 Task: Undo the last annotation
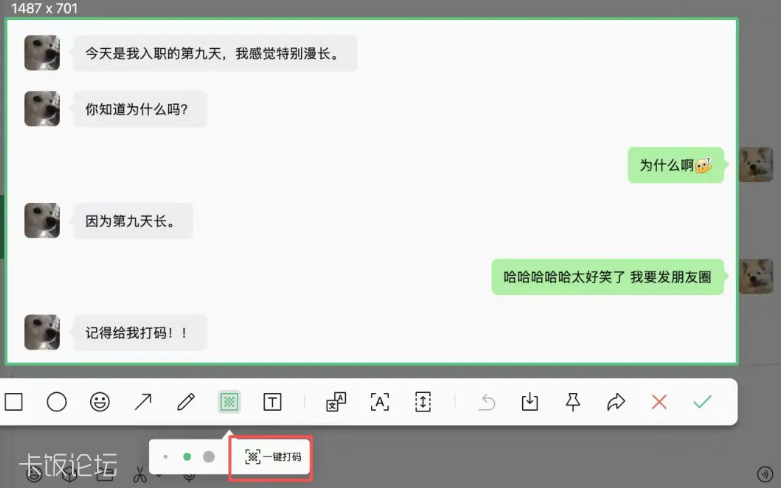click(487, 402)
